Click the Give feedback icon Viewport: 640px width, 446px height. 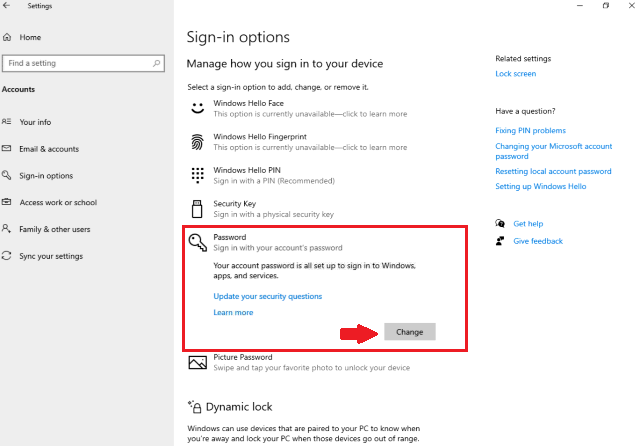500,241
